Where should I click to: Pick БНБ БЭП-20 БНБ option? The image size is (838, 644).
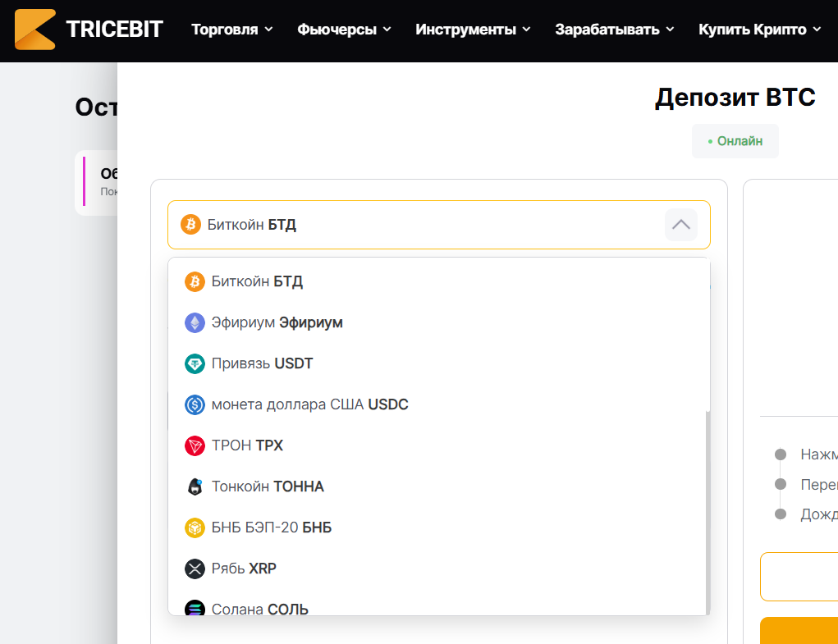pyautogui.click(x=437, y=528)
